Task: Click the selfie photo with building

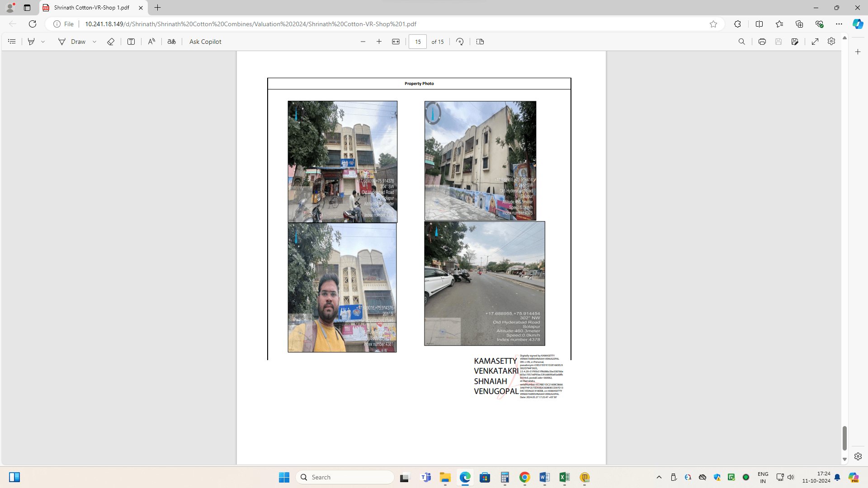Action: click(342, 288)
